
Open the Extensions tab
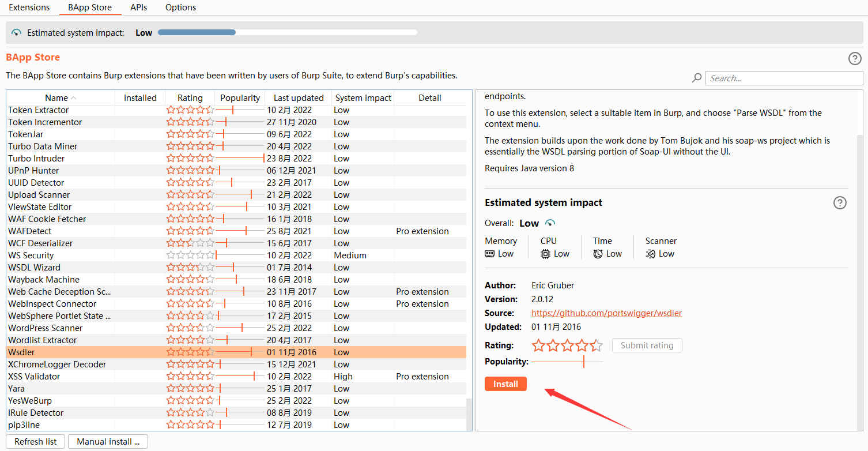(29, 7)
